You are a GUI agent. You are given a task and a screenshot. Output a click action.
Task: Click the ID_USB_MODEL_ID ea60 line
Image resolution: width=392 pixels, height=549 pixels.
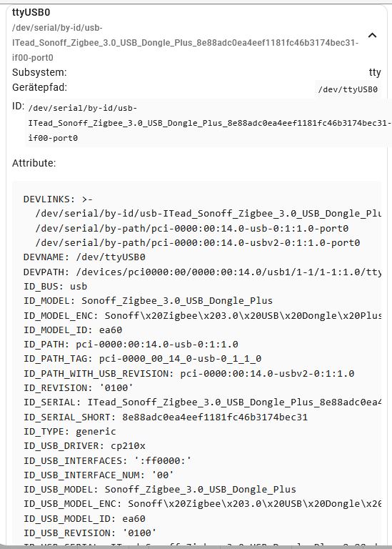pos(84,518)
